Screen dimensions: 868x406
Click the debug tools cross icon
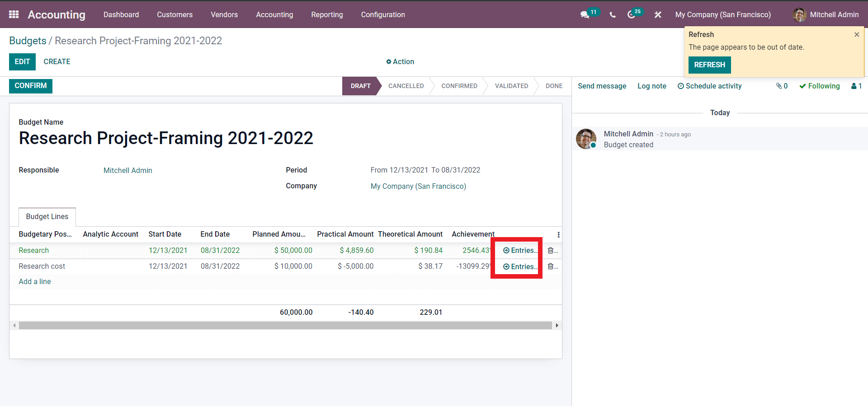pos(658,14)
